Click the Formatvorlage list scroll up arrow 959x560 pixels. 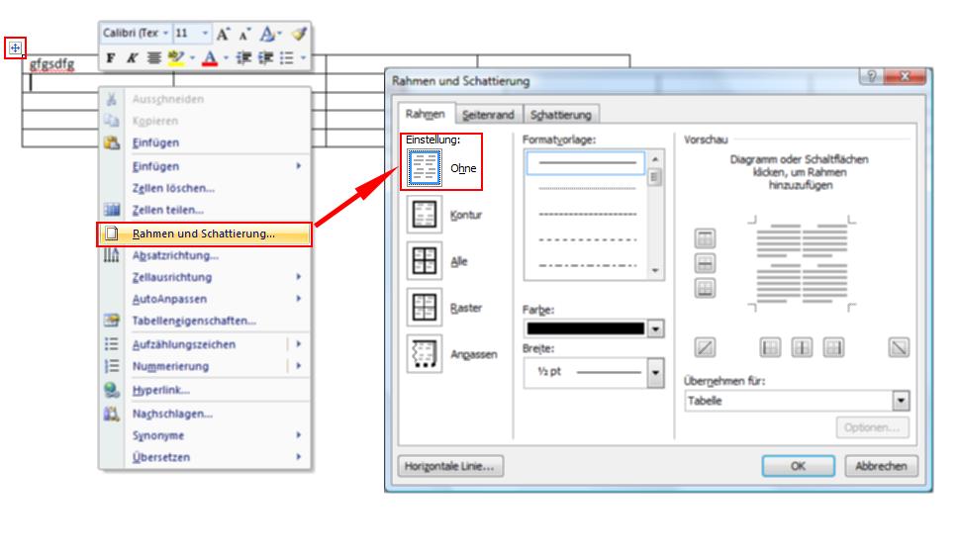pyautogui.click(x=655, y=159)
